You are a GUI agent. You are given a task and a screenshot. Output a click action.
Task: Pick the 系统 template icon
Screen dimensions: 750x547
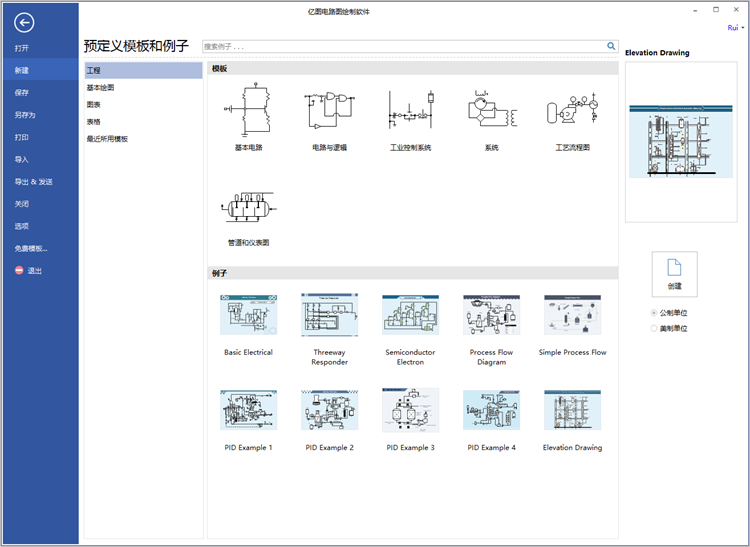[492, 109]
